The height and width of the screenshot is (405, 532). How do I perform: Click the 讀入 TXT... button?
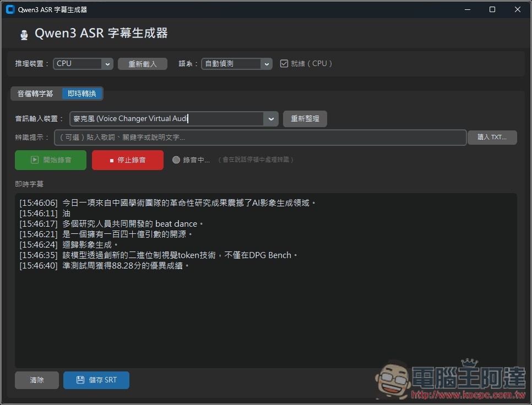492,137
